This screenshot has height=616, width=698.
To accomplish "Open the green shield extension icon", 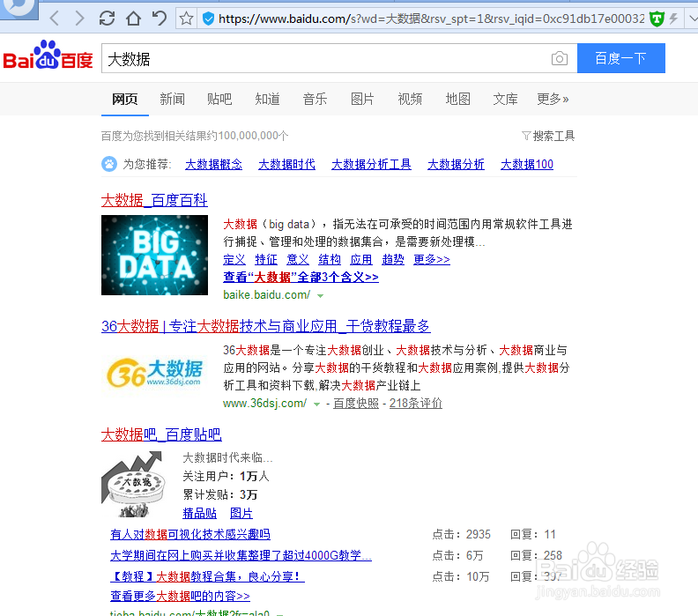I will click(657, 19).
